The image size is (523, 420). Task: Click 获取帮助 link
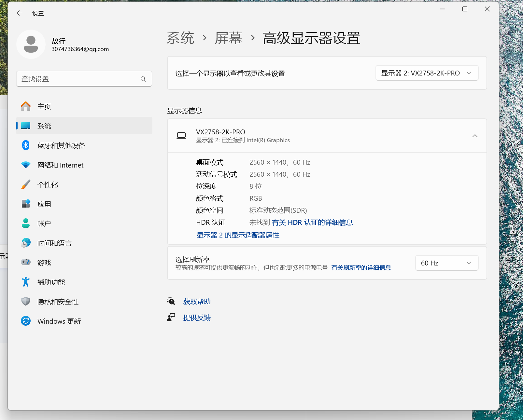pyautogui.click(x=197, y=302)
